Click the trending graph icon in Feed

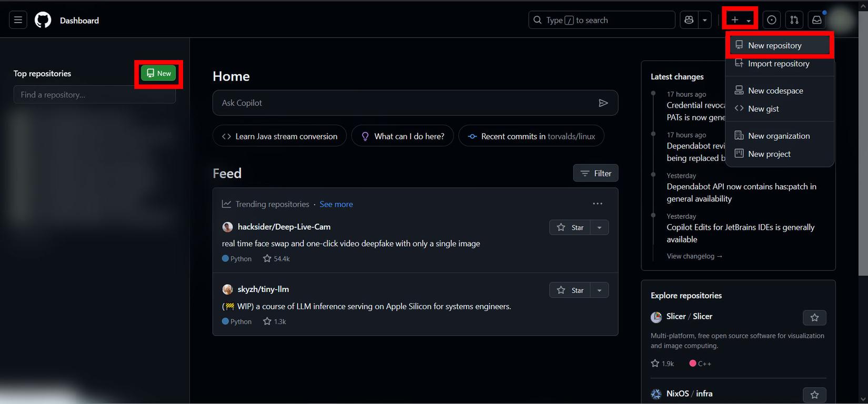(x=227, y=204)
